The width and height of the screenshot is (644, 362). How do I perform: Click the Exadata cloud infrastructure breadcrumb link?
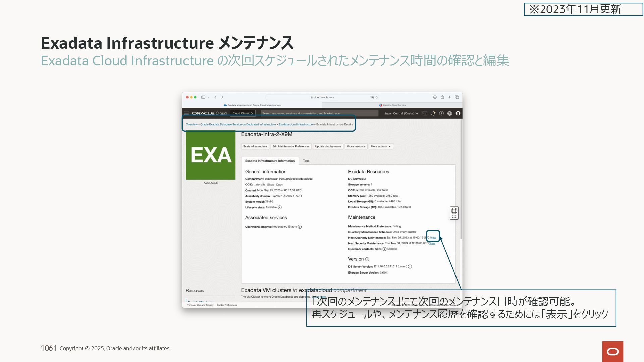point(296,124)
